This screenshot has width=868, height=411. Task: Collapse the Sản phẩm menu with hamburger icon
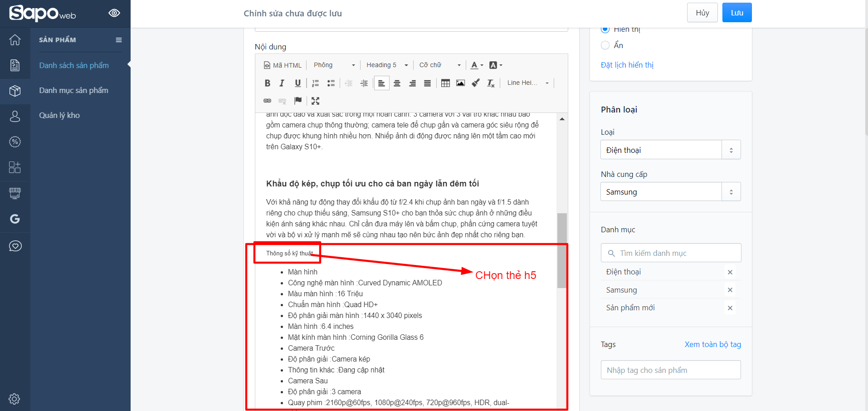point(119,40)
